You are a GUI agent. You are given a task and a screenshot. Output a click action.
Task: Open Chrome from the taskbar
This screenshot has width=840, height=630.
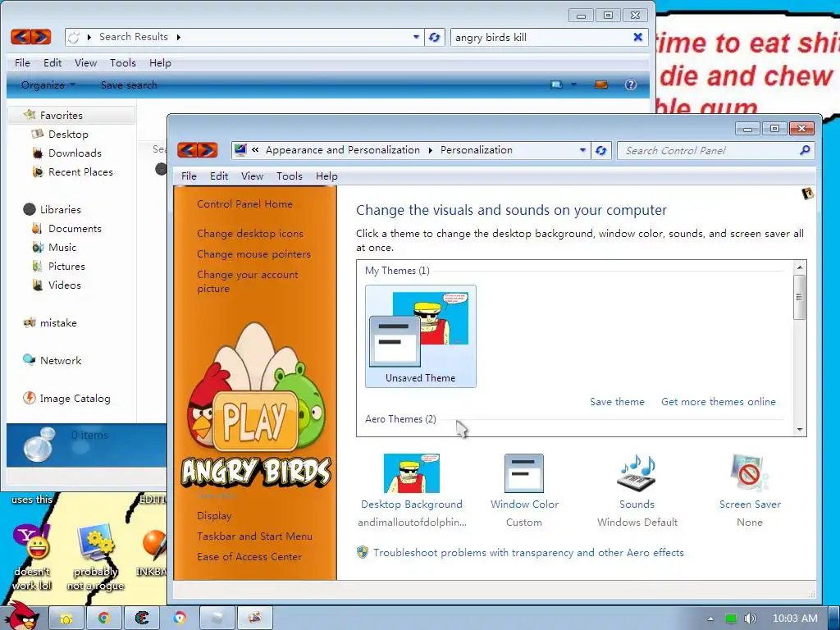[104, 618]
